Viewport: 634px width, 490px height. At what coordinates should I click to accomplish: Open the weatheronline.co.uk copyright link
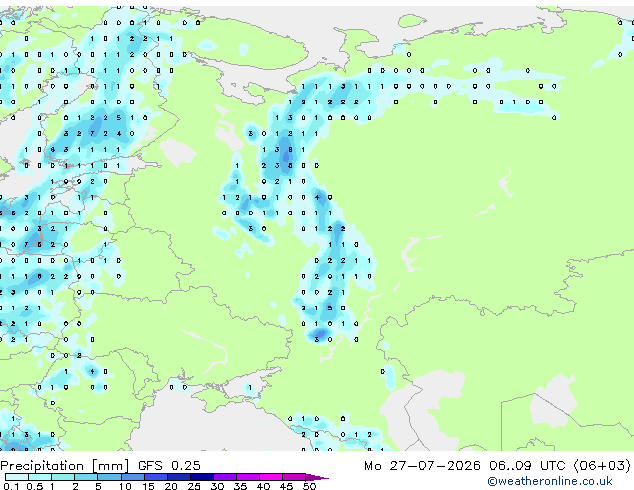550,481
